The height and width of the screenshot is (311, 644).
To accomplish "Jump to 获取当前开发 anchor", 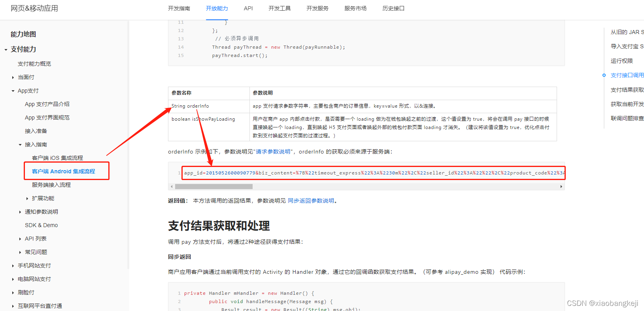I will (627, 104).
